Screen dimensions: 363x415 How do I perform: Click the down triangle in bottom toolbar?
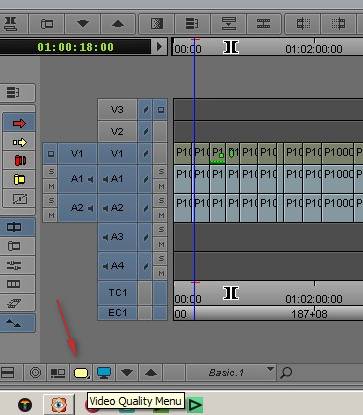(x=127, y=373)
